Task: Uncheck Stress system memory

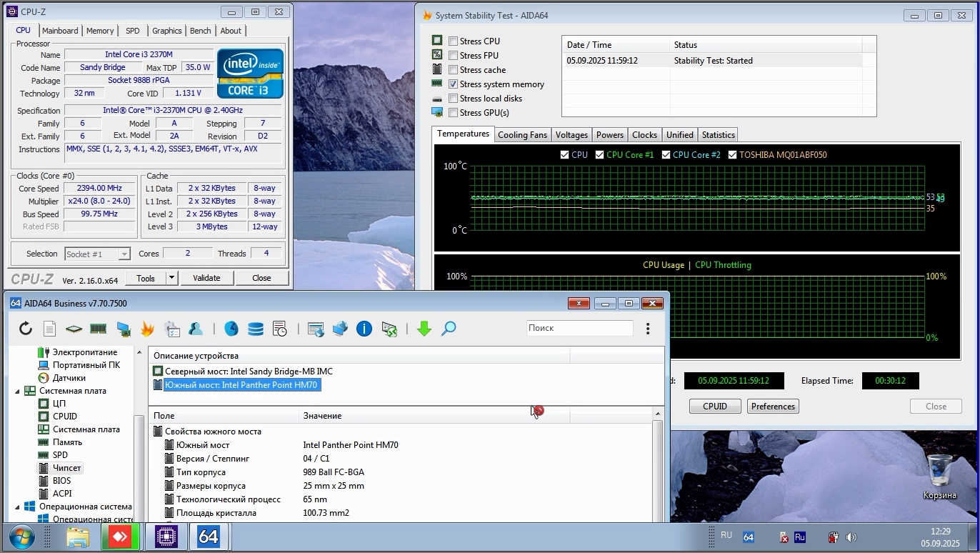Action: point(453,84)
